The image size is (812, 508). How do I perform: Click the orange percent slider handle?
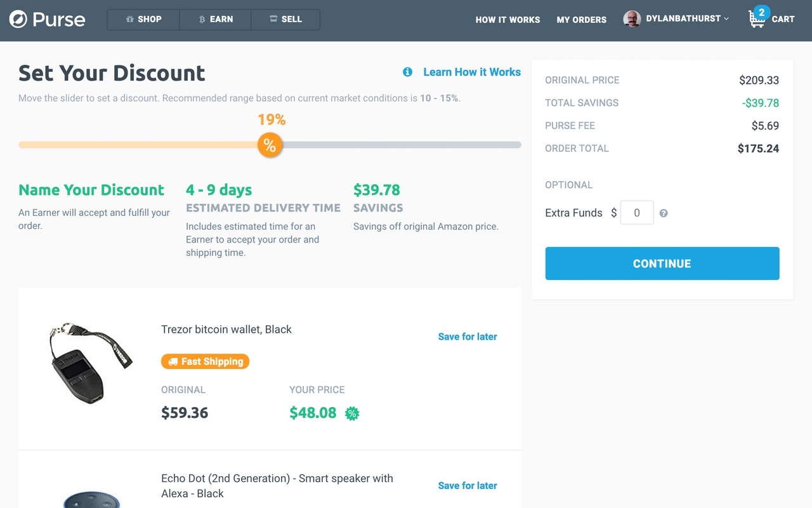tap(270, 145)
